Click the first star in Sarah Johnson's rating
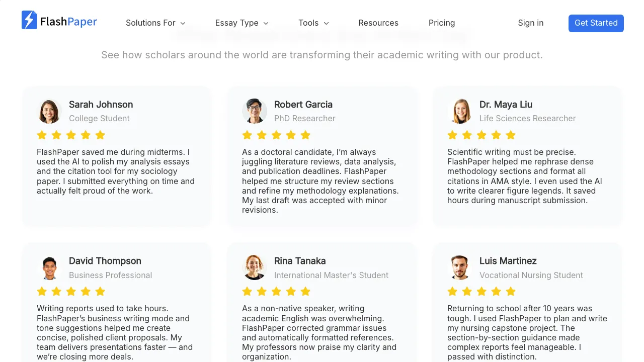The height and width of the screenshot is (362, 644). point(42,135)
